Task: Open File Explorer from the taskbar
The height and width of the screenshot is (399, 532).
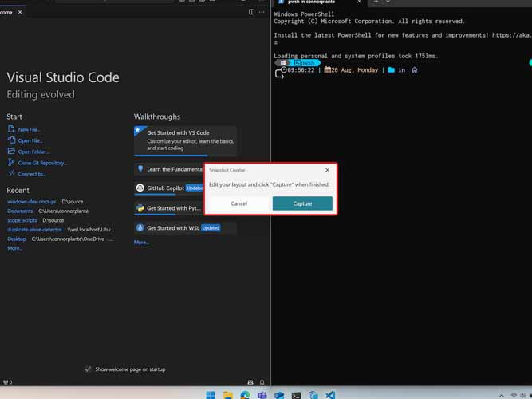Action: (x=228, y=395)
